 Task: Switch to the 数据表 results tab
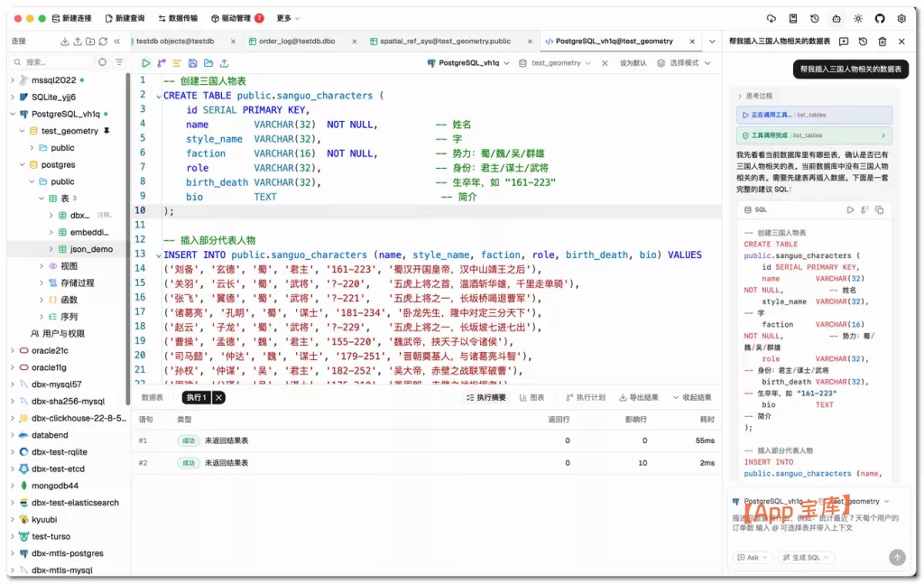(x=152, y=398)
